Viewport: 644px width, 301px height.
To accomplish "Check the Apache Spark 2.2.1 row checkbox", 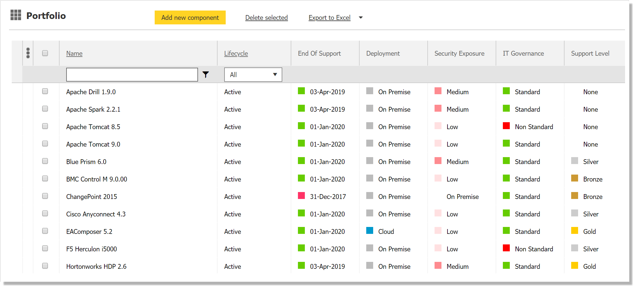I will click(45, 109).
